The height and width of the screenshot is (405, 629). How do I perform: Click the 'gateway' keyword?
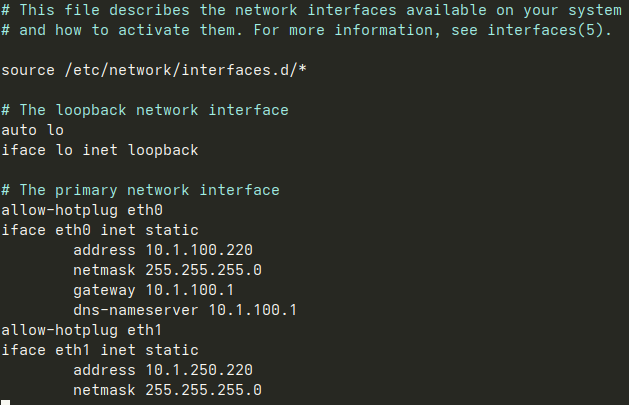pyautogui.click(x=104, y=290)
